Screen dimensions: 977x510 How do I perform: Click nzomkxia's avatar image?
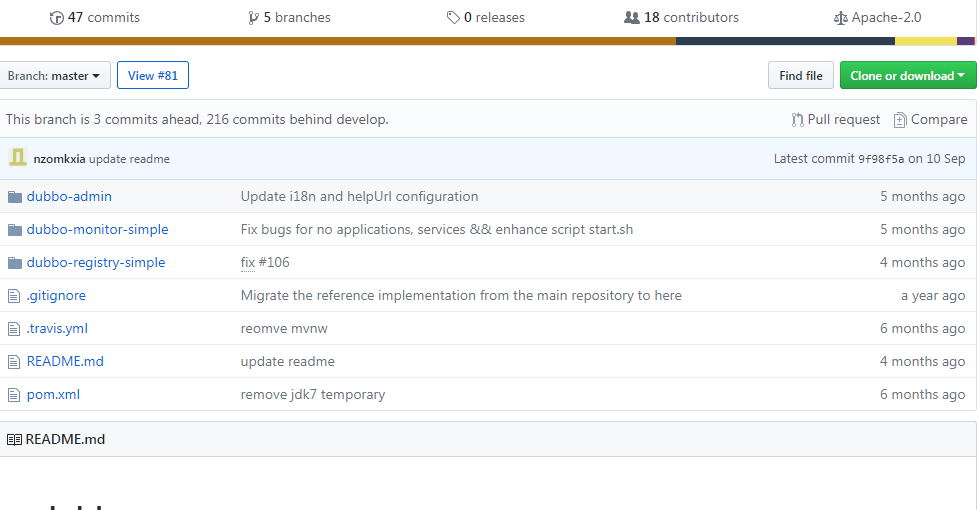tap(18, 158)
